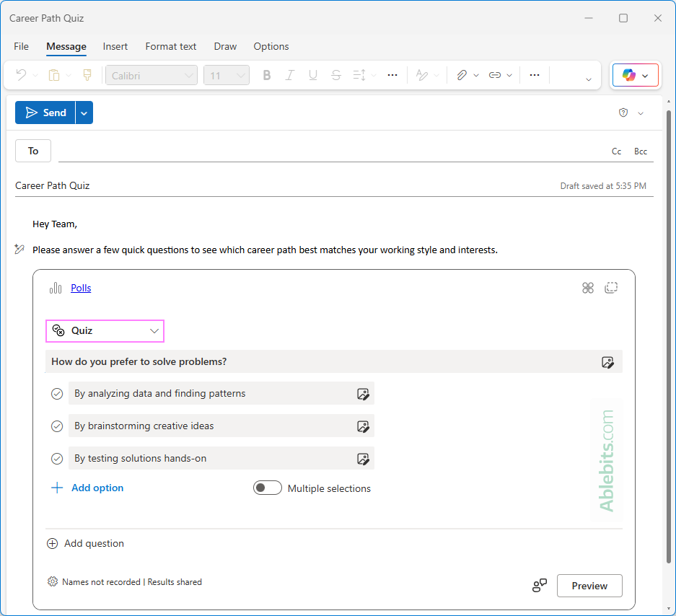The height and width of the screenshot is (616, 676).
Task: Add an image to the problems question
Action: click(x=607, y=361)
